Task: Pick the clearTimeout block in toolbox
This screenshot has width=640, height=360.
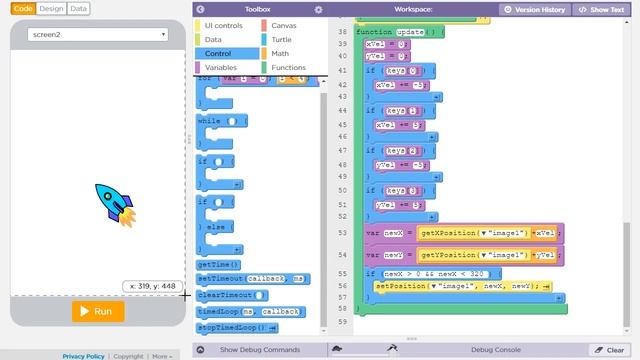Action: [232, 295]
